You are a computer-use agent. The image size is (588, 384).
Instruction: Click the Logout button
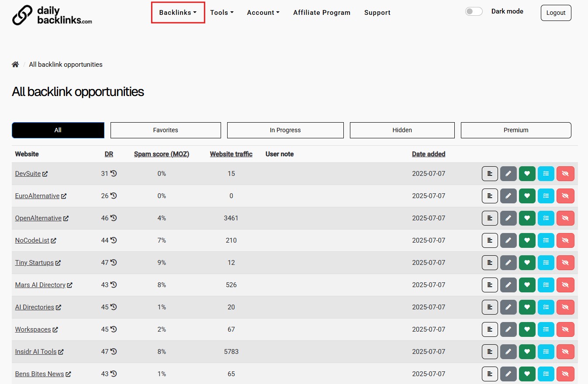coord(556,13)
